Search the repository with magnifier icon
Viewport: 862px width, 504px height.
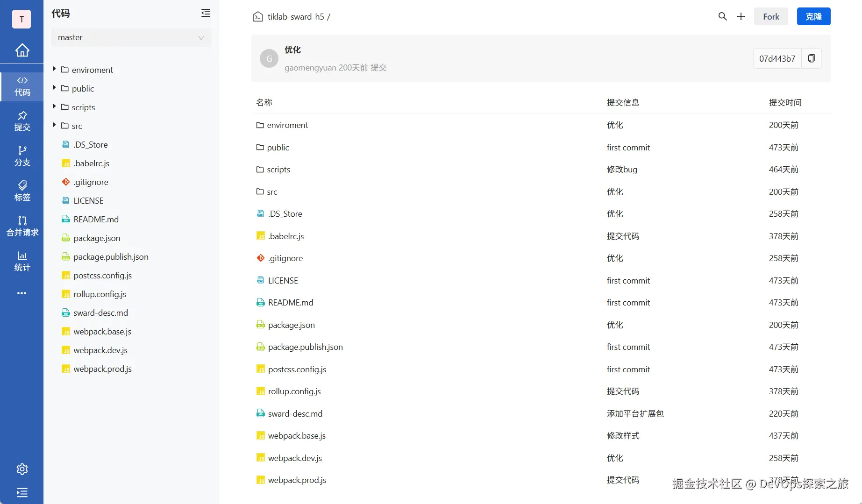722,16
